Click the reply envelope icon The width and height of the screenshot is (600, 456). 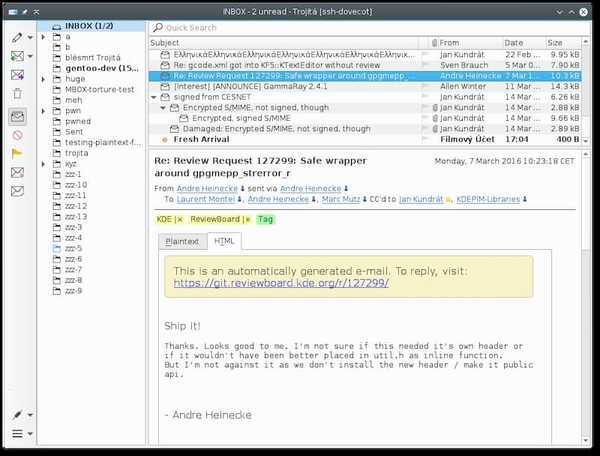pyautogui.click(x=17, y=56)
